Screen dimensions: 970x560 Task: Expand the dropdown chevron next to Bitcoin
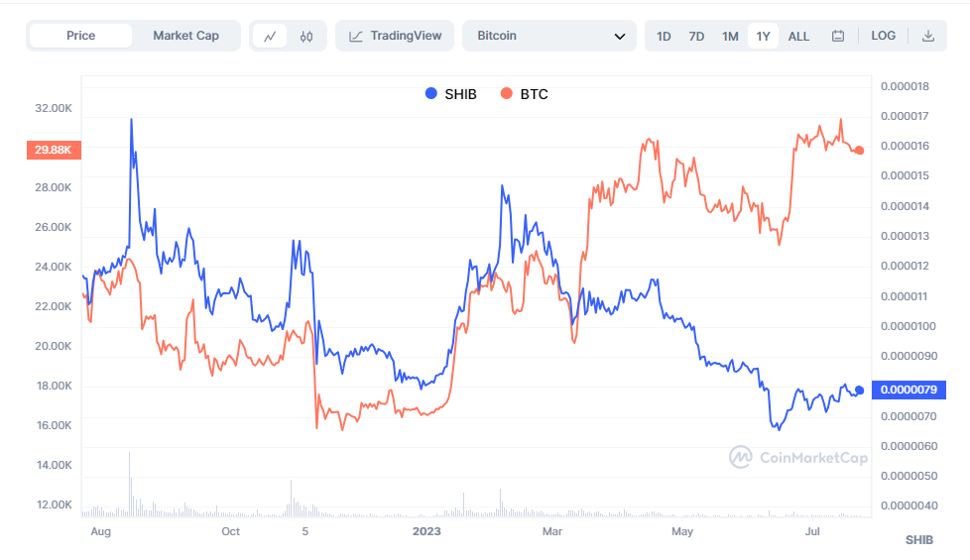(x=620, y=36)
